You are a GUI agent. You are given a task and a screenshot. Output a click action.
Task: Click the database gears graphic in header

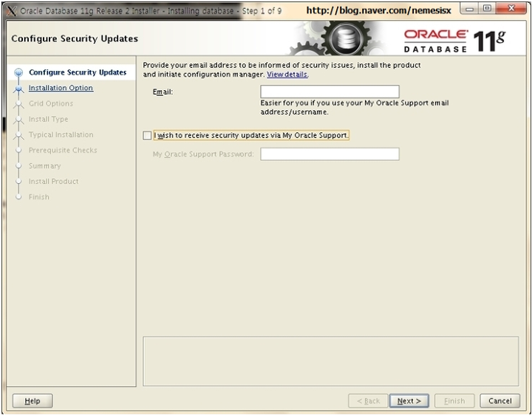point(336,38)
